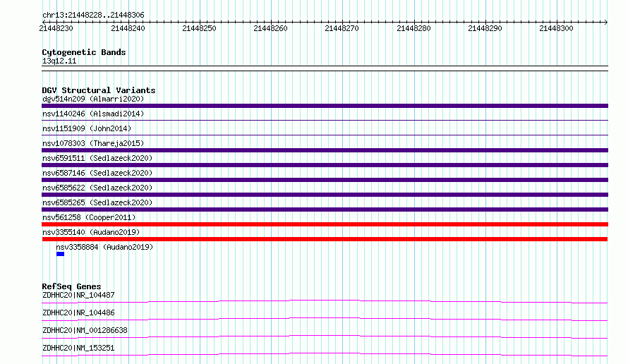Viewport: 628px width, 364px height.
Task: Click the Cytogenetic Bands track title
Action: 84,52
